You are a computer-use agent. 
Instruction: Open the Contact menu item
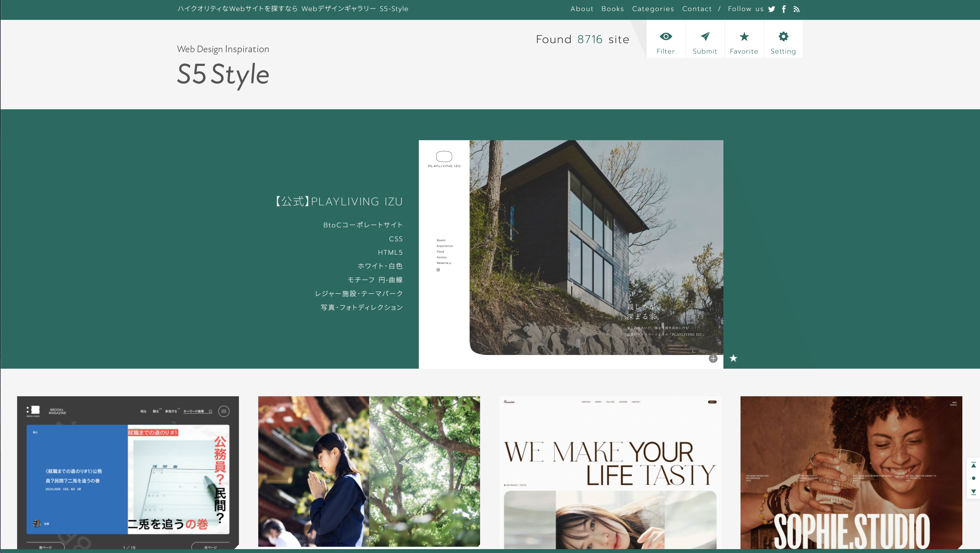coord(697,9)
